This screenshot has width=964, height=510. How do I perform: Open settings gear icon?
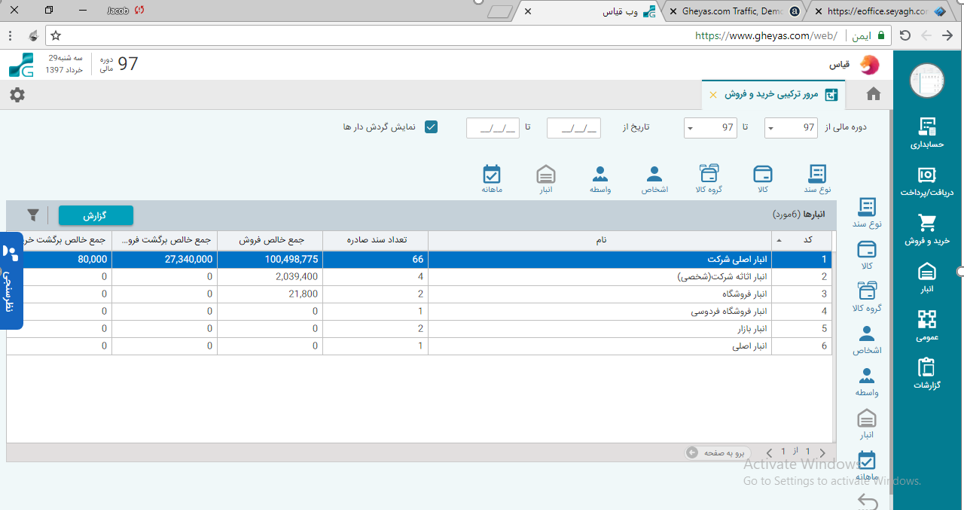(17, 95)
